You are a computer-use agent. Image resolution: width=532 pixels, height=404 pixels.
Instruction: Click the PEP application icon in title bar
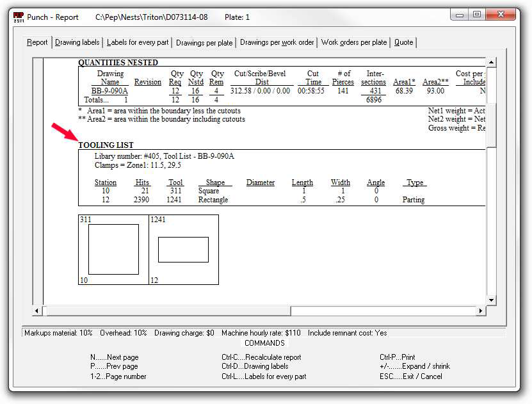[19, 16]
